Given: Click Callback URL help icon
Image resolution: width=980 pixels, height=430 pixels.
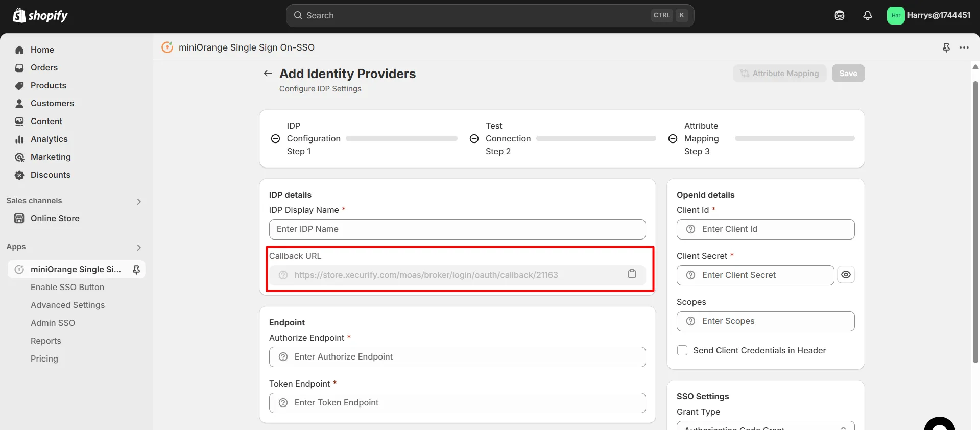Looking at the screenshot, I should click(283, 275).
